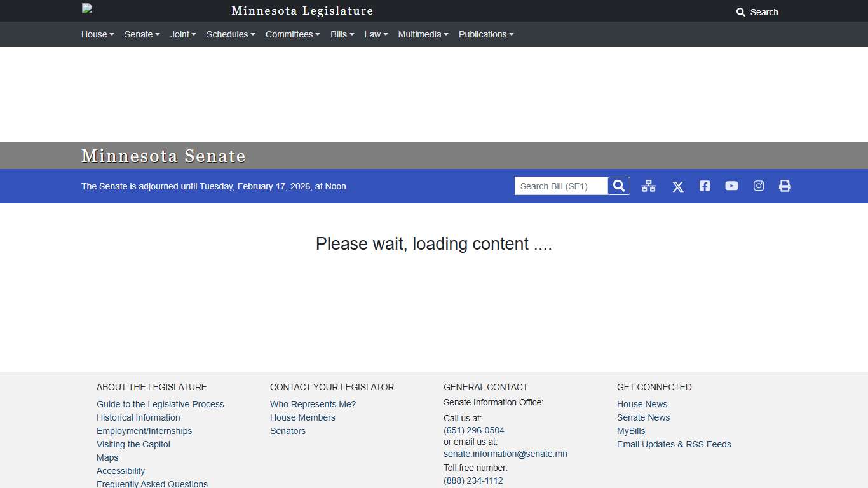Open the Committees dropdown menu
Image resolution: width=868 pixels, height=488 pixels.
coord(292,34)
